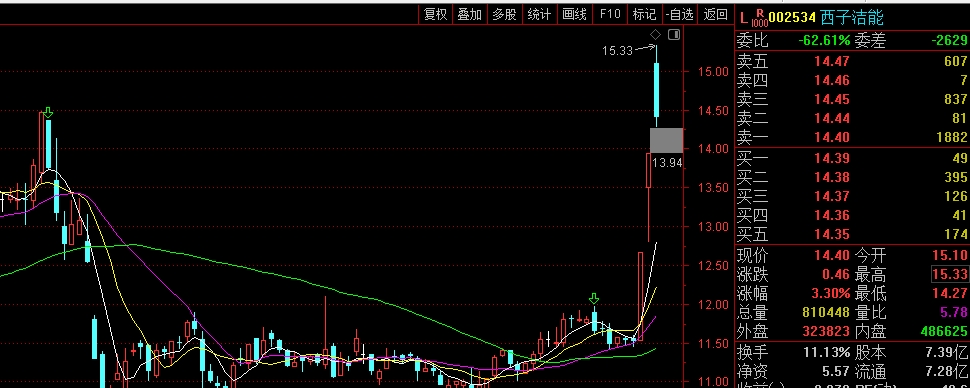Open the 多股 multi-stock view
The image size is (970, 388).
coord(505,14)
